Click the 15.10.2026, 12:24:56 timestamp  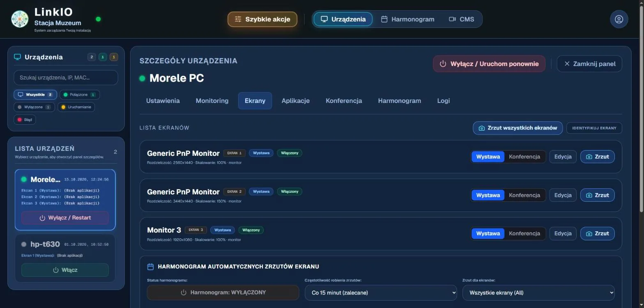86,180
